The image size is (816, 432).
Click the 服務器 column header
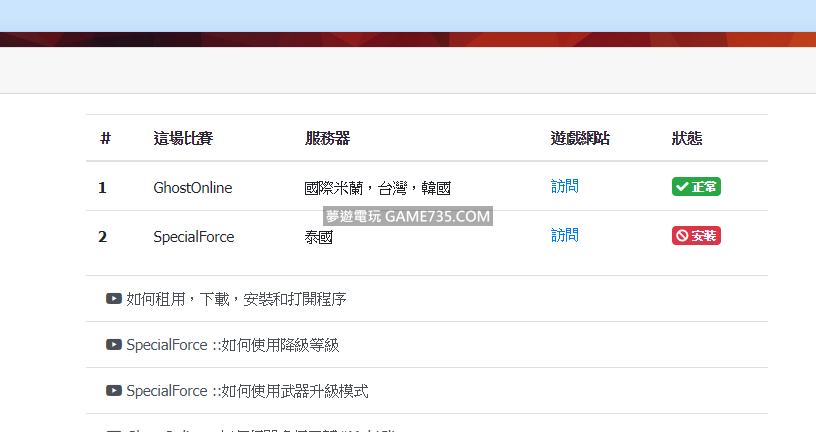tap(327, 138)
